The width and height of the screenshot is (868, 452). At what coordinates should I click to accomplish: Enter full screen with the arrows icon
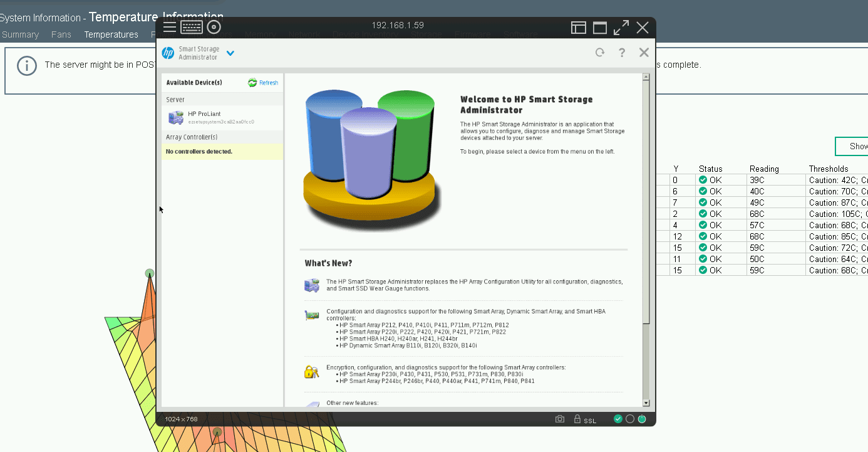[x=621, y=28]
